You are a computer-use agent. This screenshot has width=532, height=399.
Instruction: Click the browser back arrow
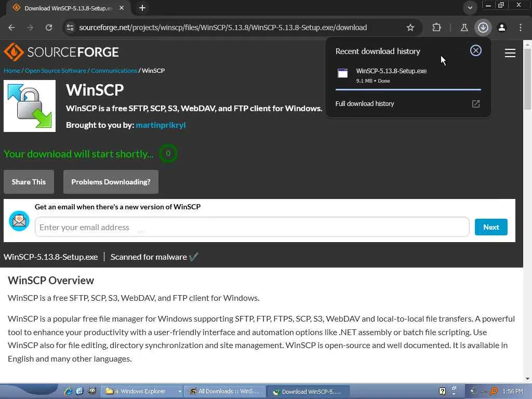[x=11, y=28]
